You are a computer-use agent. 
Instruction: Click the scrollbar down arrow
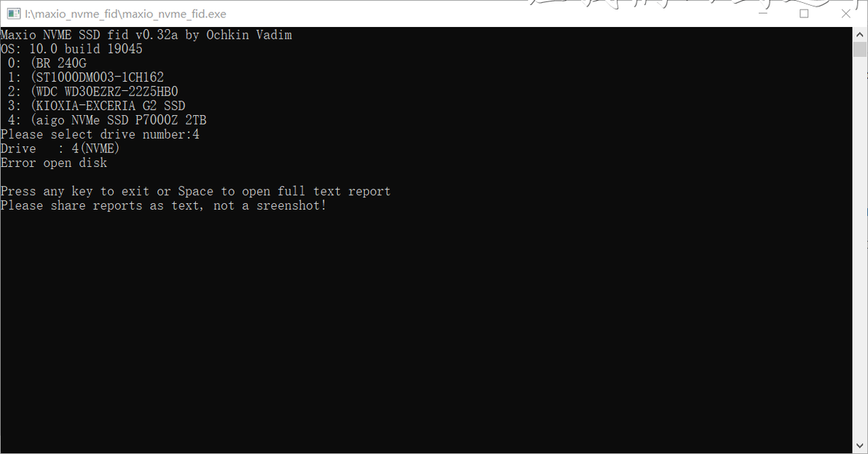860,446
